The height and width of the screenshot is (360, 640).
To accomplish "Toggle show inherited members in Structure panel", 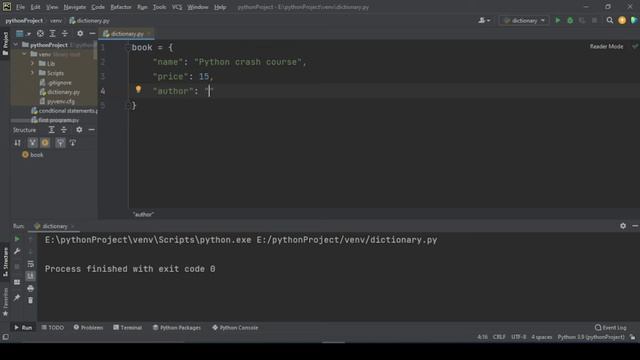I will pos(32,142).
